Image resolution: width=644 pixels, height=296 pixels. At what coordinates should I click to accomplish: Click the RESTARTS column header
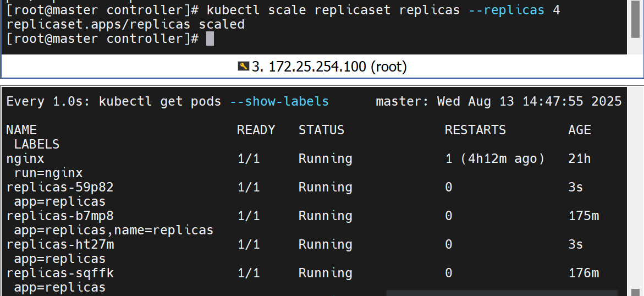pos(475,130)
